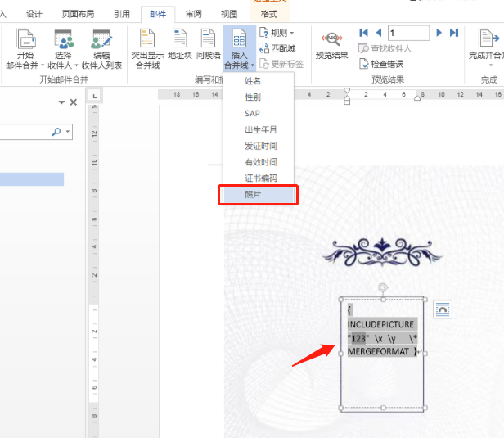Go to first record arrow

(x=363, y=33)
